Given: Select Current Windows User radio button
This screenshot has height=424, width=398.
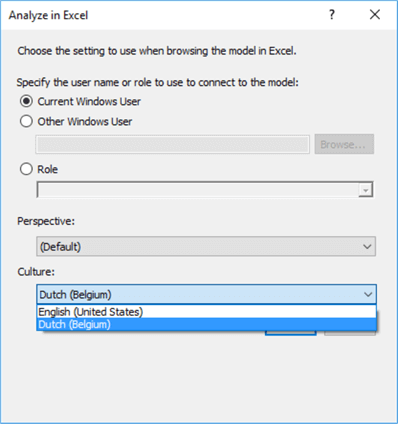Looking at the screenshot, I should 26,101.
